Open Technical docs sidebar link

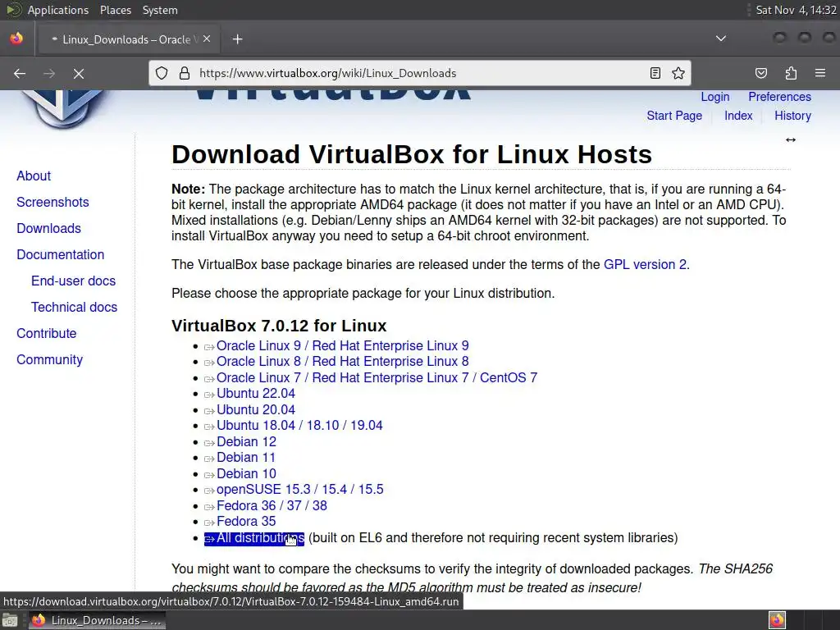click(74, 307)
